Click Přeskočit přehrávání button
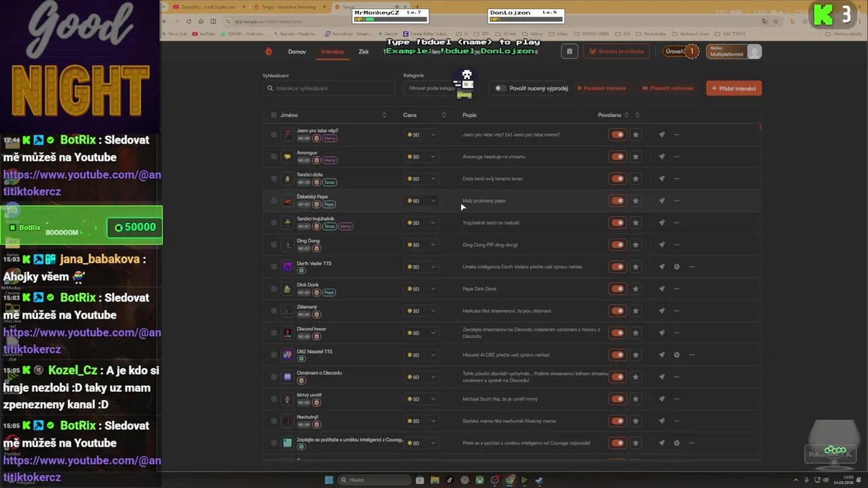This screenshot has height=488, width=868. pos(669,88)
